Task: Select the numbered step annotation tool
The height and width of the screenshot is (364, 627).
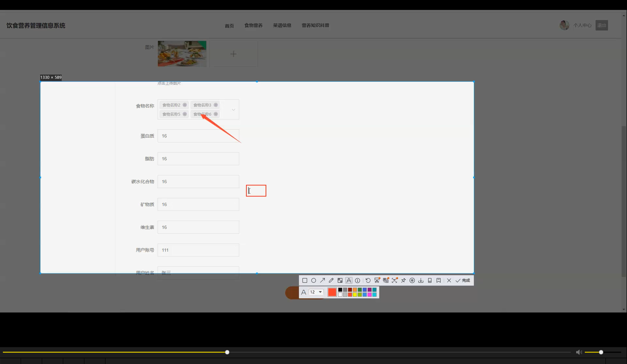Action: tap(357, 280)
